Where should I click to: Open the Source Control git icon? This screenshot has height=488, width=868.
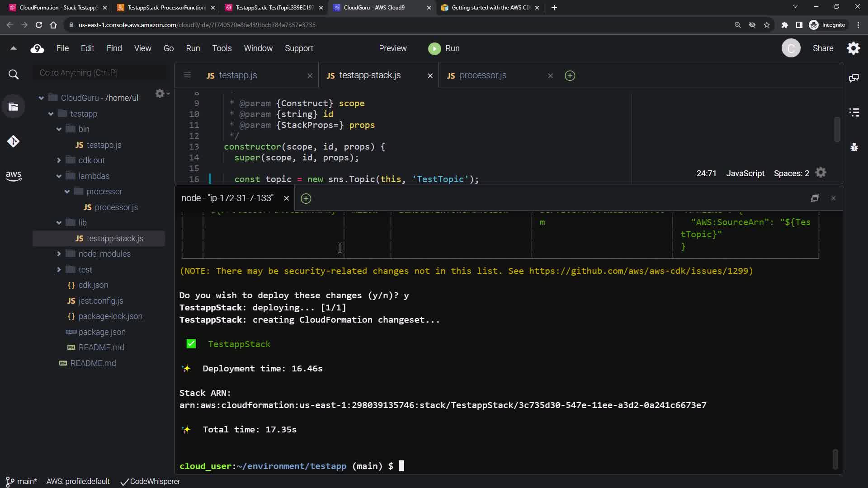click(x=13, y=141)
